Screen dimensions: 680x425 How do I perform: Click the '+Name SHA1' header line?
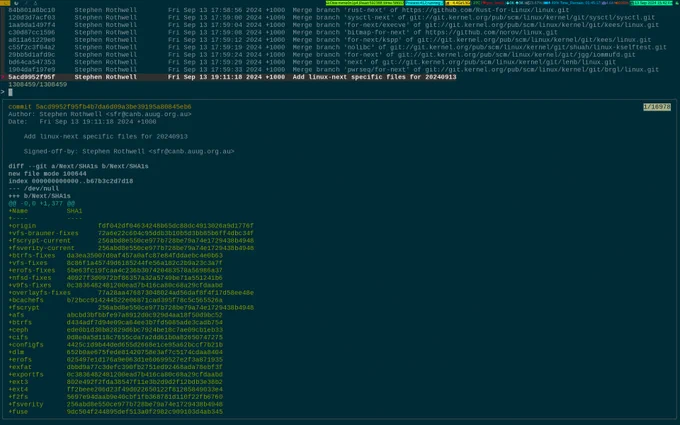[x=45, y=211]
